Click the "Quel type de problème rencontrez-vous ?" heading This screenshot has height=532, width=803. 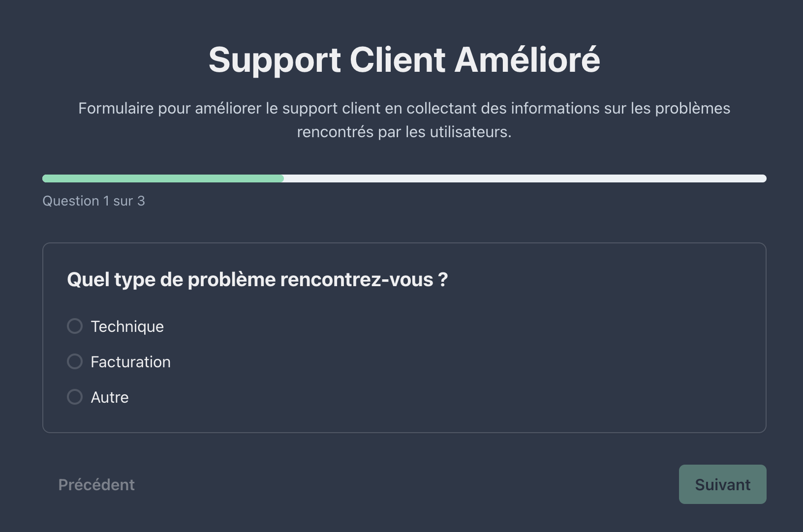(x=257, y=279)
